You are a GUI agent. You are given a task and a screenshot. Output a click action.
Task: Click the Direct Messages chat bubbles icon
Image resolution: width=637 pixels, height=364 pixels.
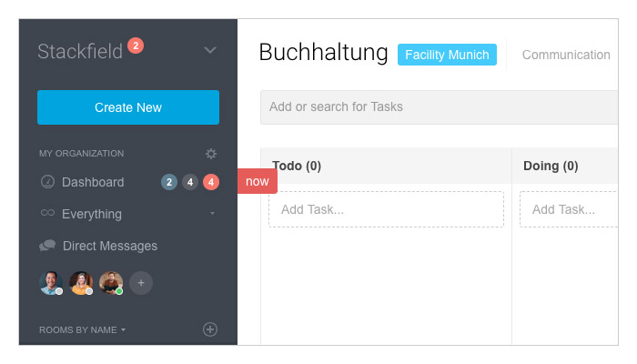(x=47, y=246)
